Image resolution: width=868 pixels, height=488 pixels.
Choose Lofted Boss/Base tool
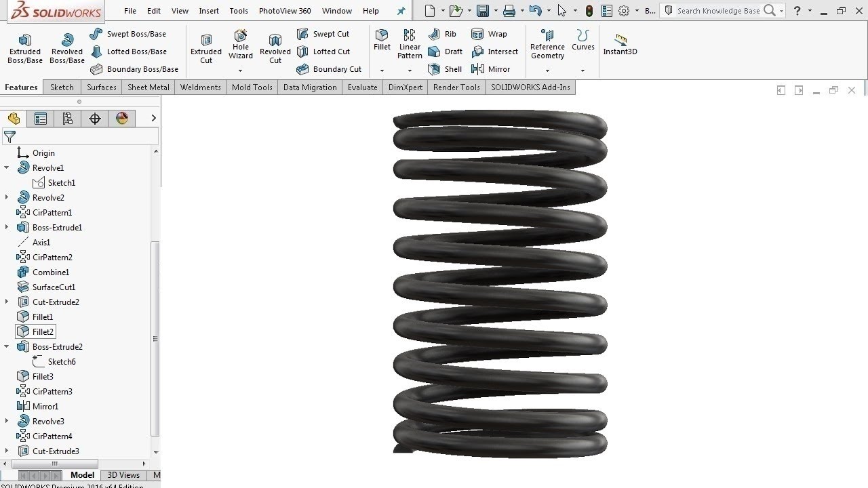pos(128,52)
